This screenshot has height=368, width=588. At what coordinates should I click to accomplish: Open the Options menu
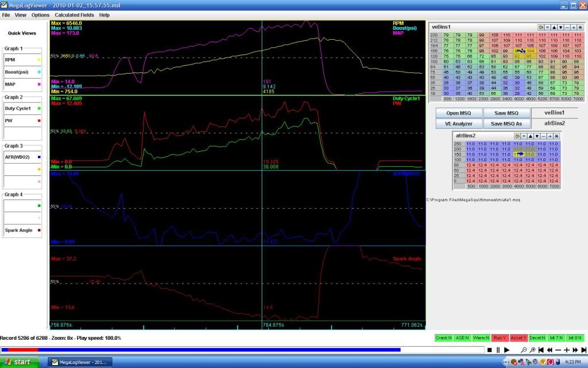pyautogui.click(x=40, y=14)
